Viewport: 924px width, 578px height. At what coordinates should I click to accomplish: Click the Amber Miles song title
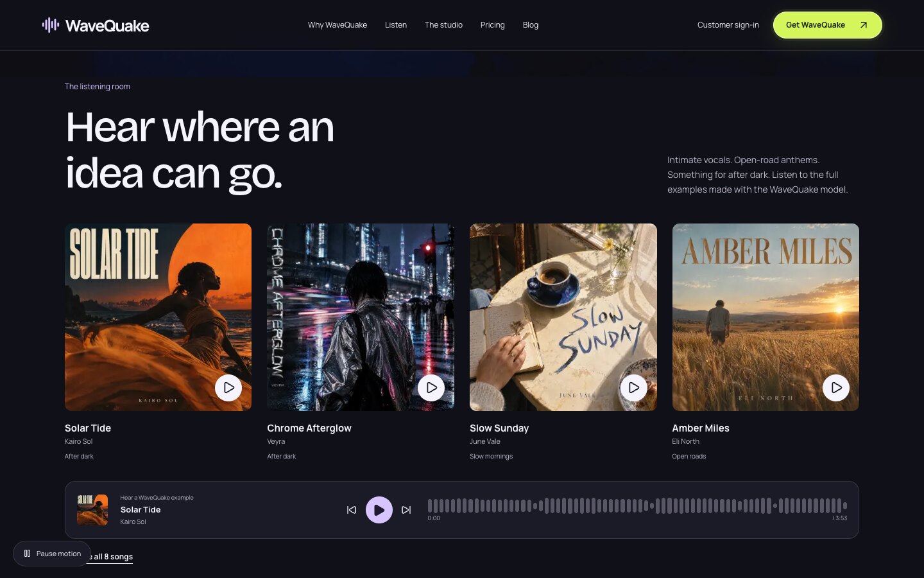[701, 428]
